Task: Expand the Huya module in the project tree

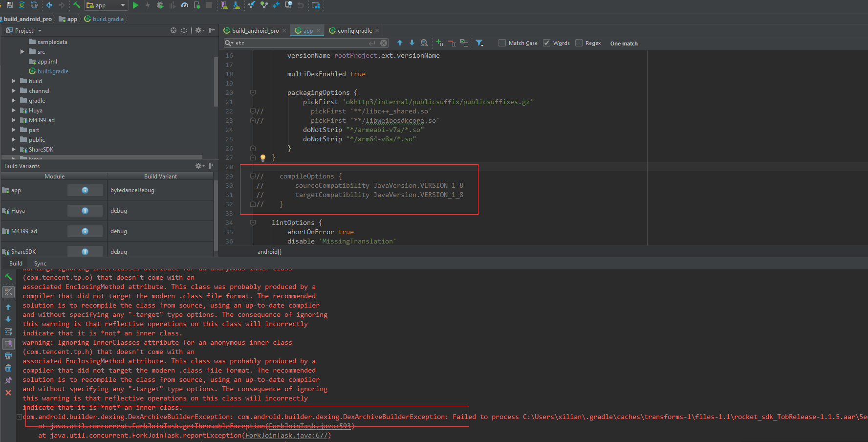Action: (x=14, y=110)
